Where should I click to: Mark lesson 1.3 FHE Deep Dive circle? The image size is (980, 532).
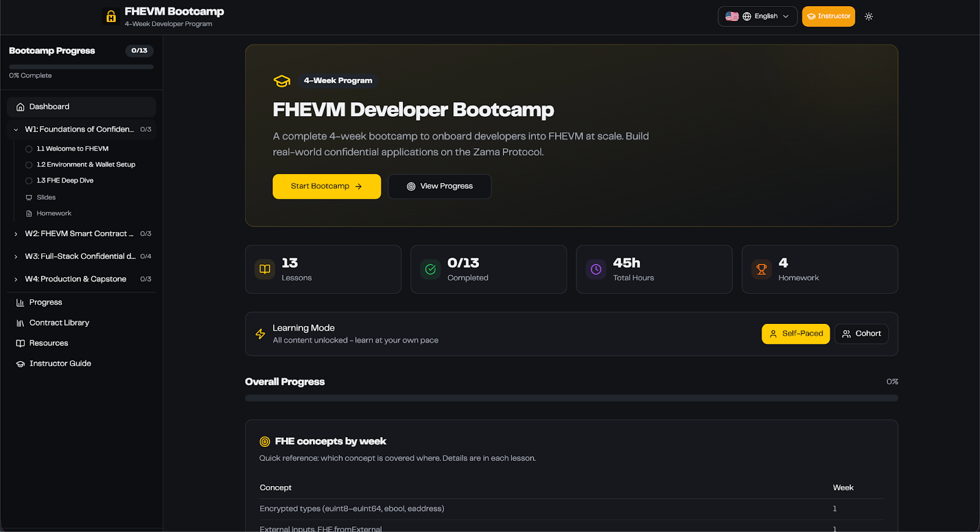coord(29,181)
